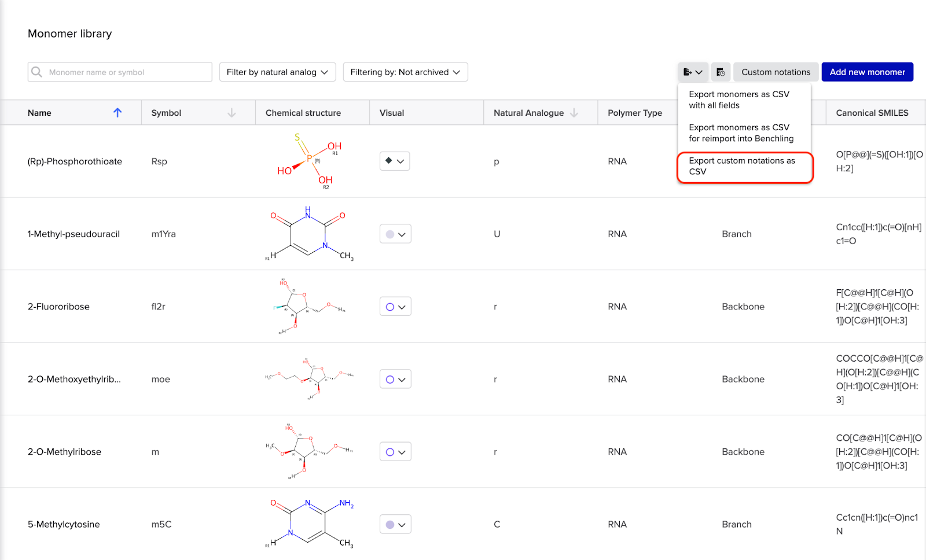The image size is (926, 560).
Task: Expand the Filter by natural analog dropdown
Action: (x=277, y=72)
